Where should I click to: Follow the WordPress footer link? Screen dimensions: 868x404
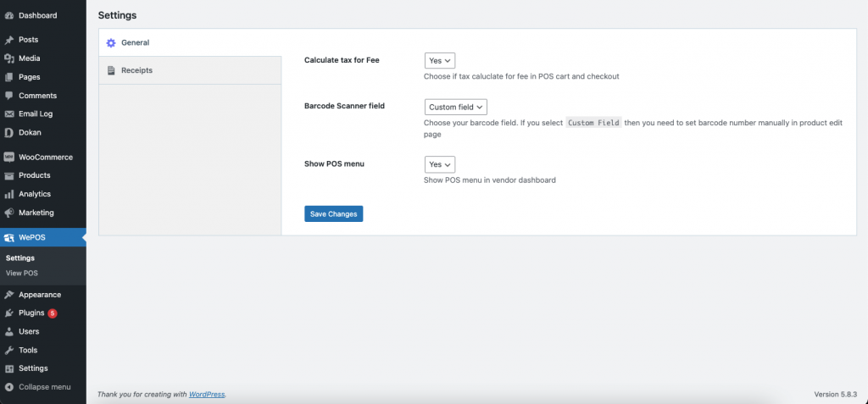207,394
